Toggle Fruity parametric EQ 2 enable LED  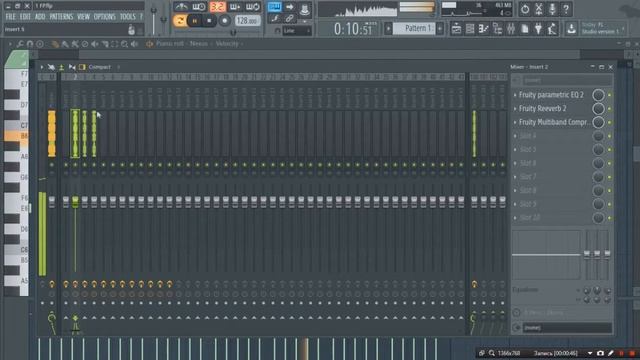coord(609,95)
